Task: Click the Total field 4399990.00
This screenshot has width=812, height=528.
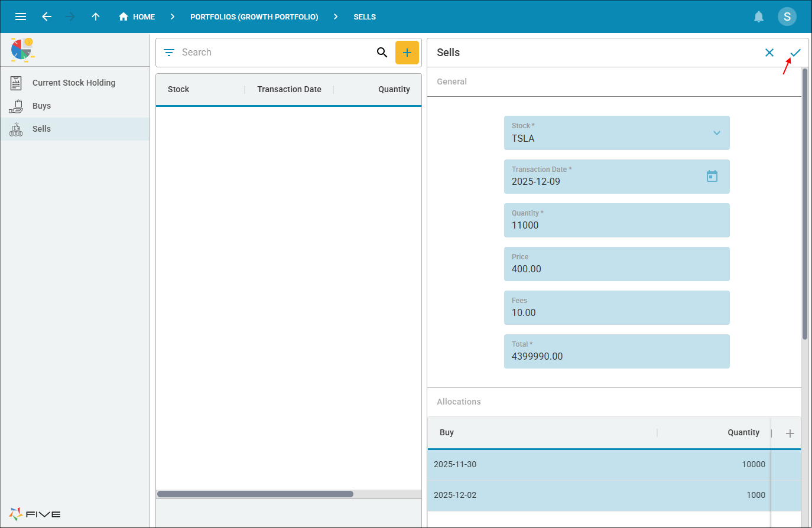Action: 617,351
